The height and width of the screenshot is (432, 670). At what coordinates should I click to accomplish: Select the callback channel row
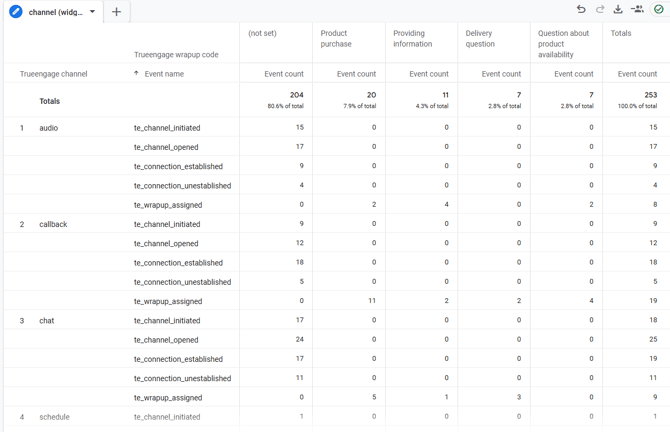click(x=53, y=225)
